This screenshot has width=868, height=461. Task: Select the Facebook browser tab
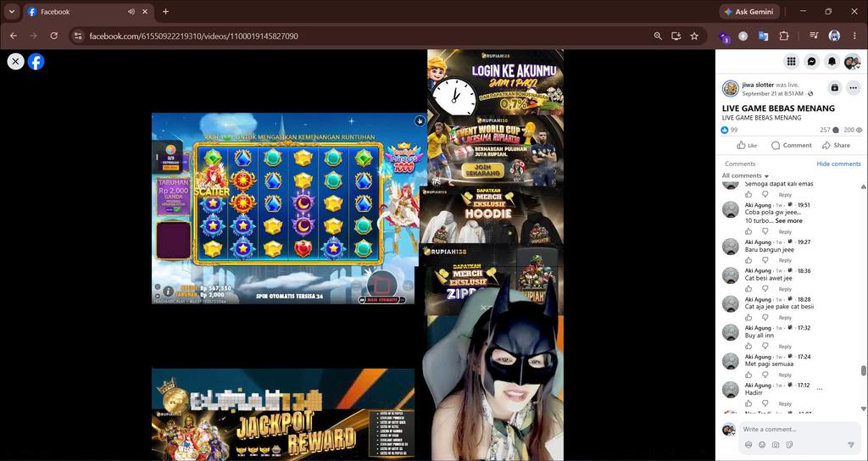[x=88, y=12]
